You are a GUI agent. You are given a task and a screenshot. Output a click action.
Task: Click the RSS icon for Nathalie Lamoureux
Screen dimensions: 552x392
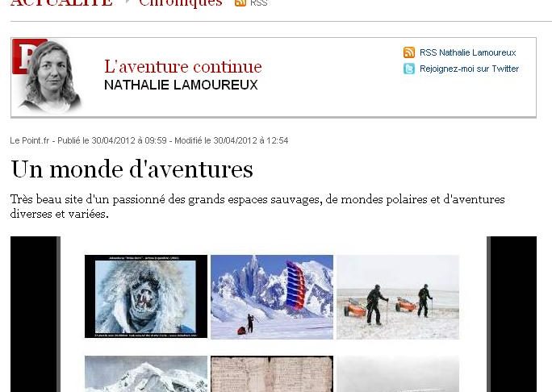point(409,52)
